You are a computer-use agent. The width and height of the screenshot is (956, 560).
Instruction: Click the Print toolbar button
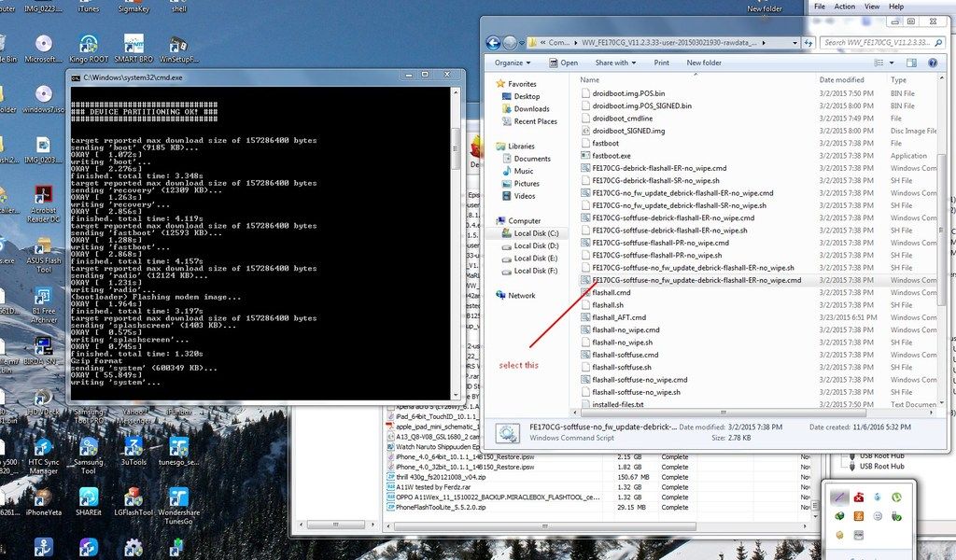coord(661,63)
